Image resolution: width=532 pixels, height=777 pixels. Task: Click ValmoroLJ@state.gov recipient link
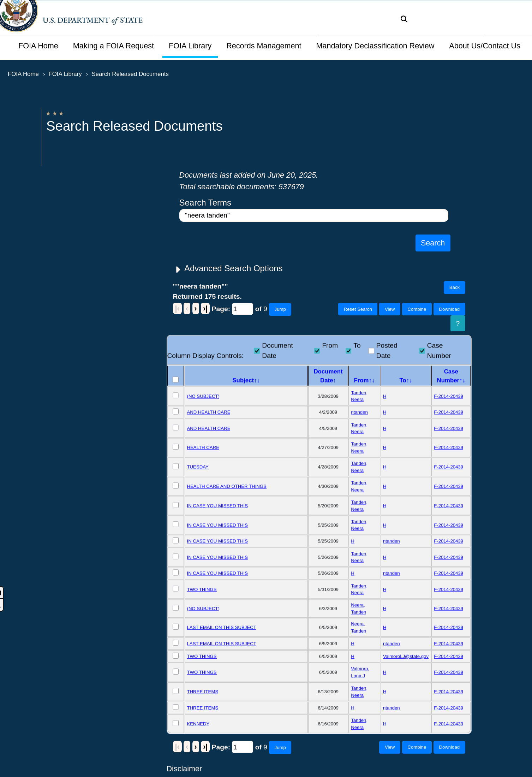coord(406,656)
